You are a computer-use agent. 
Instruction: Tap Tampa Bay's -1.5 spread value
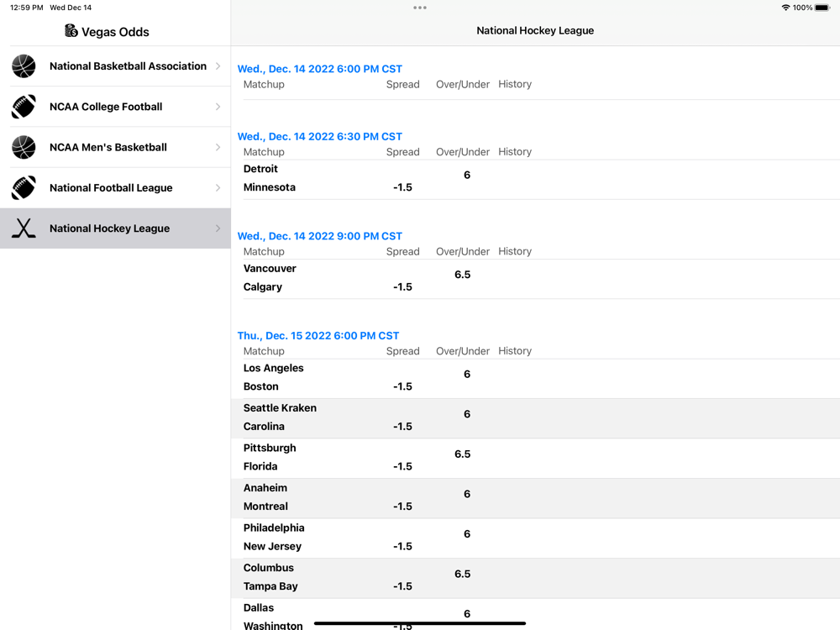402,586
